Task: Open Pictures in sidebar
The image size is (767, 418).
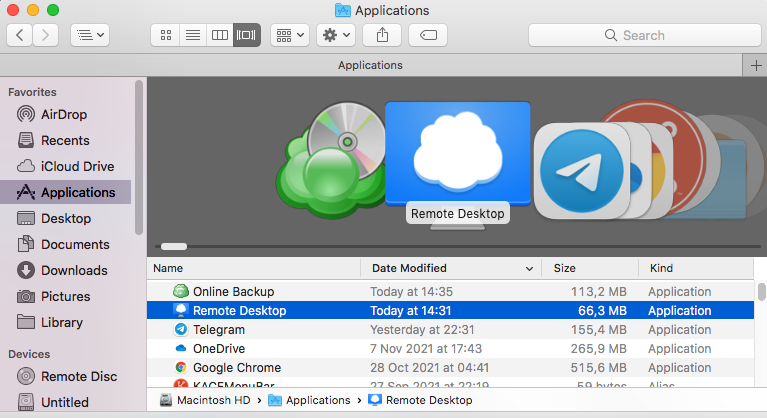Action: 65,296
